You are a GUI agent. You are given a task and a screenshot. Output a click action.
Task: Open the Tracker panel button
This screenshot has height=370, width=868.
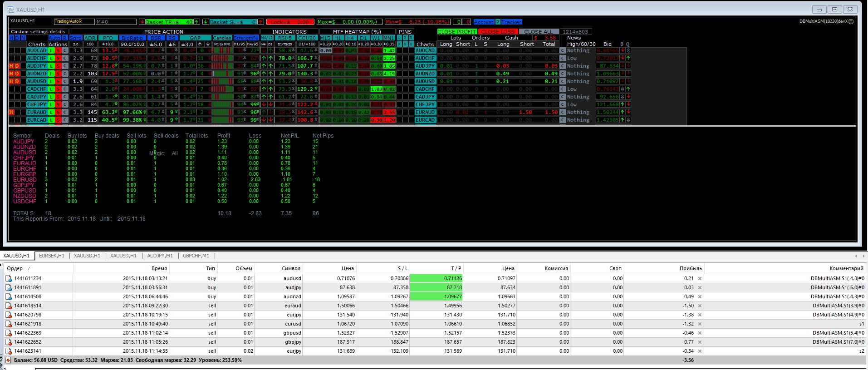511,22
